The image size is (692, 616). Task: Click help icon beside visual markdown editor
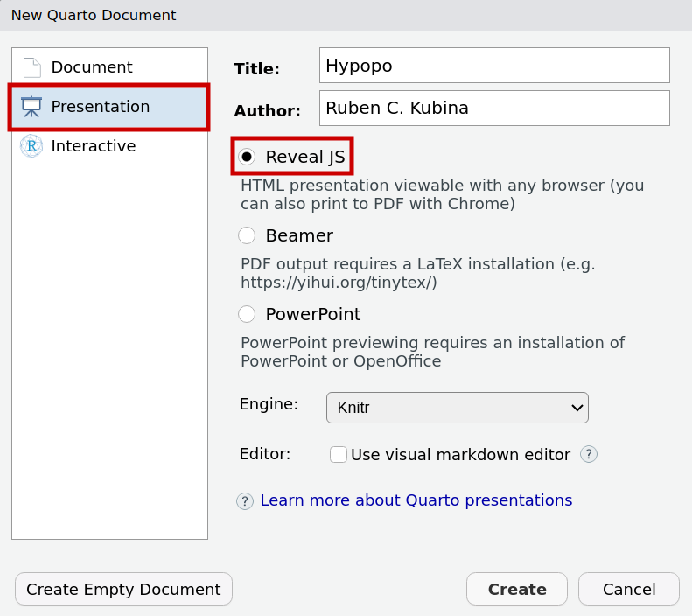click(x=589, y=455)
